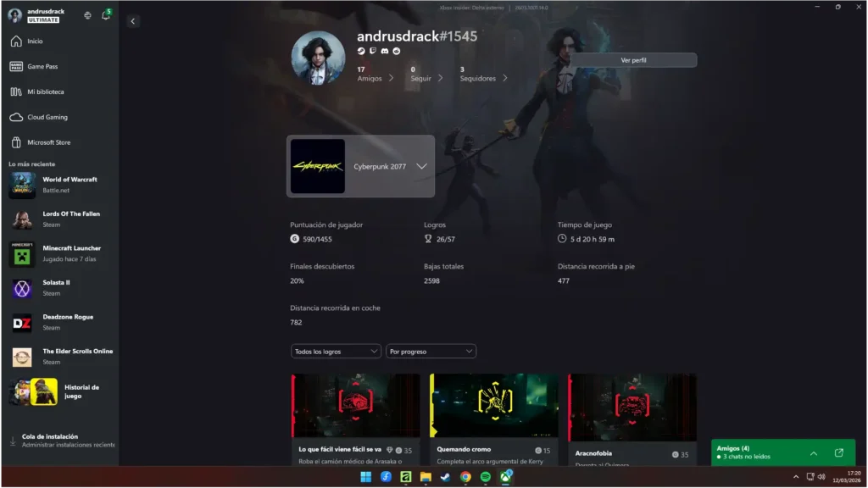Open linked Reddit account icon on profile
This screenshot has height=488, width=868.
click(x=397, y=51)
